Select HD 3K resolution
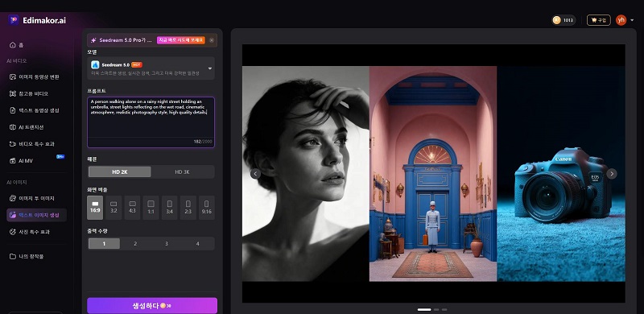644x314 pixels. pyautogui.click(x=182, y=171)
